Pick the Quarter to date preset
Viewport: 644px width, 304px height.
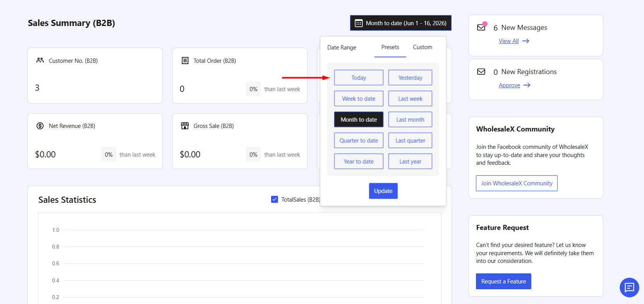[359, 140]
